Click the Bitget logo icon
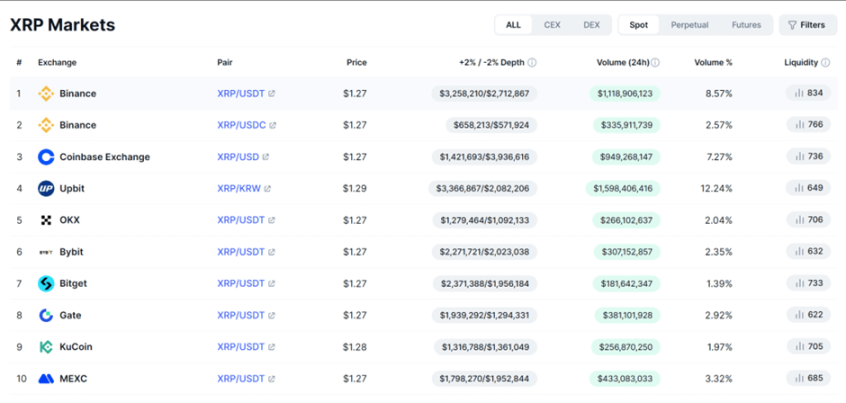This screenshot has width=846, height=403. tap(46, 284)
